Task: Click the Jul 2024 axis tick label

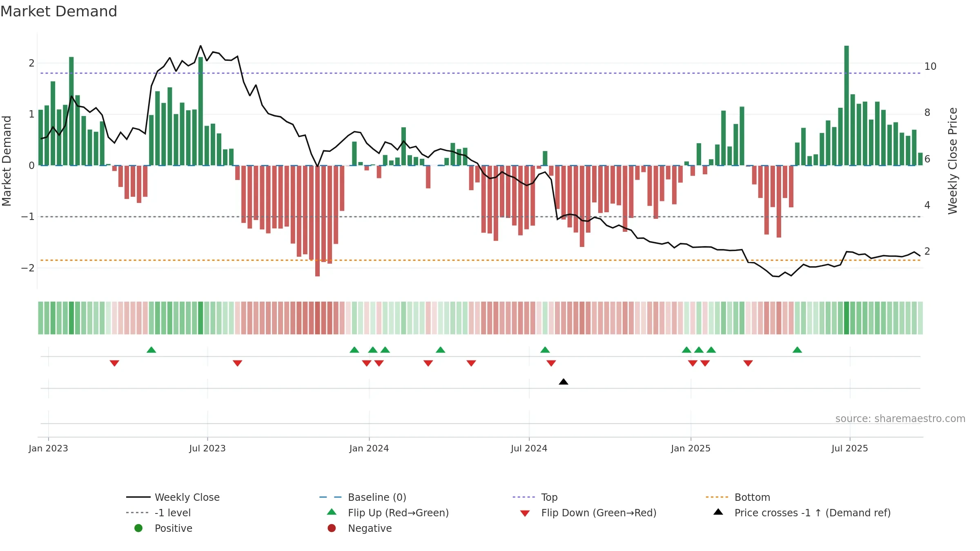Action: click(529, 449)
